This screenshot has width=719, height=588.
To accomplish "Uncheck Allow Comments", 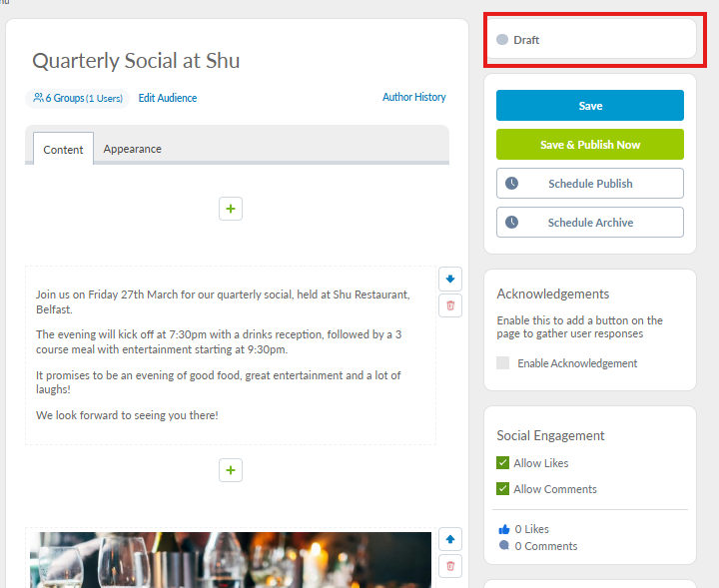I will (503, 489).
